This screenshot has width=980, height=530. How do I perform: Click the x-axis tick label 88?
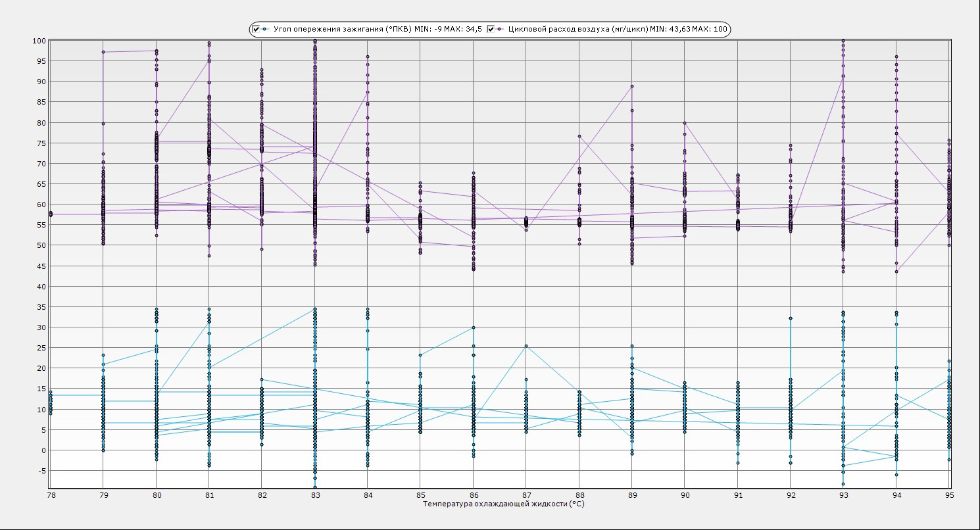pyautogui.click(x=579, y=494)
